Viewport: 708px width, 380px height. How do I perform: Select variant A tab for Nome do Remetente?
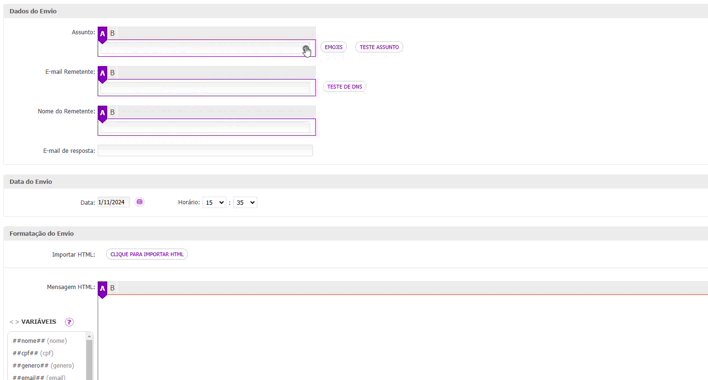point(102,113)
